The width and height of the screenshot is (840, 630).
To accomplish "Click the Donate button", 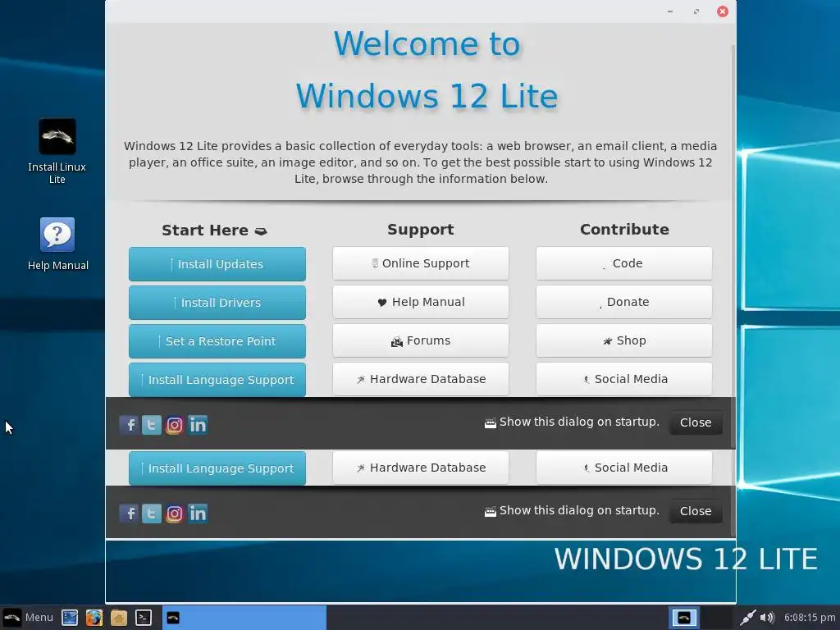I will tap(624, 302).
